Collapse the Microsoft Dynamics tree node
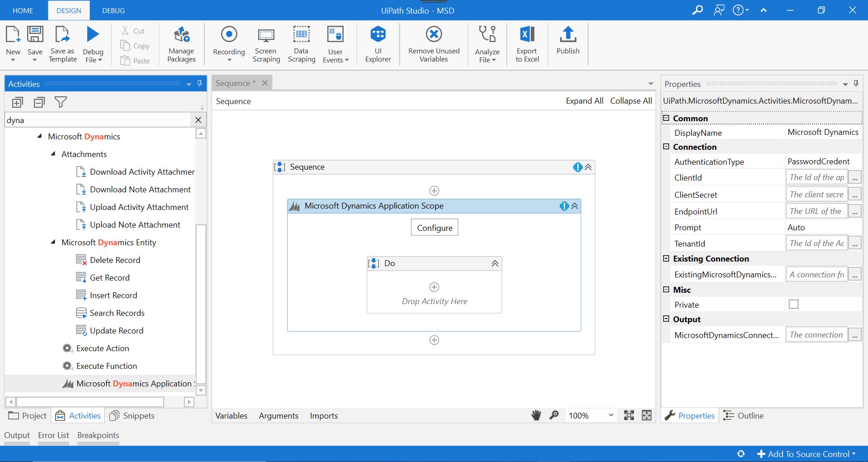Viewport: 868px width, 462px height. click(39, 136)
